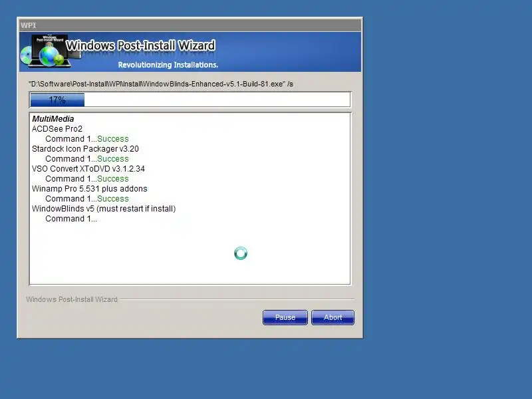Pause the installation process
Screen dimensions: 532x399
[x=285, y=317]
